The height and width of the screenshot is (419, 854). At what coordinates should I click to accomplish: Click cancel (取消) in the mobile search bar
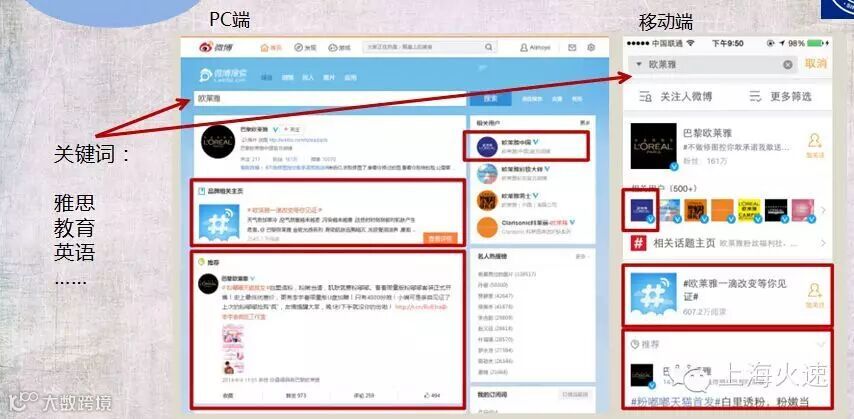815,64
